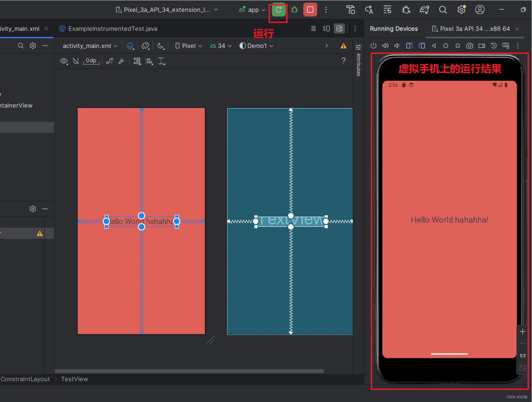
Task: Open the Demo1 theme dropdown
Action: click(x=256, y=46)
